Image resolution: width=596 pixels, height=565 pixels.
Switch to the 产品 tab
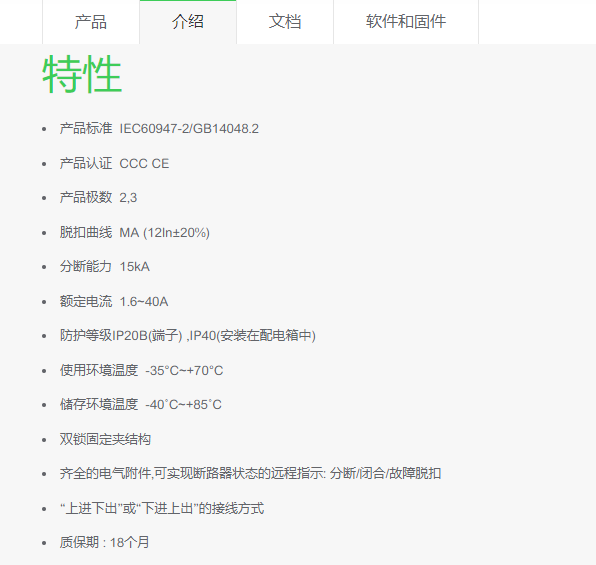click(91, 22)
